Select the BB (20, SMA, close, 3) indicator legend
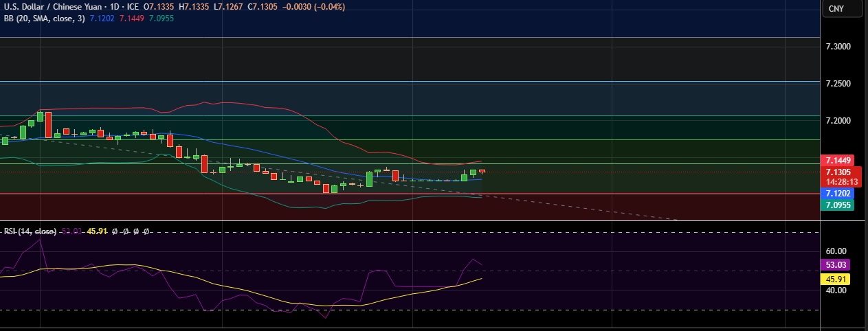868x331 pixels. [43, 19]
